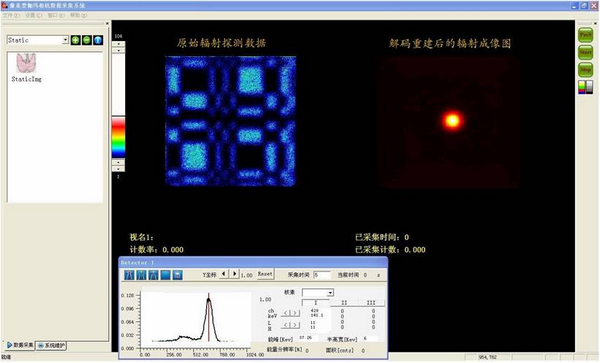Open the 文件 menu
This screenshot has height=363, width=600.
tap(11, 15)
